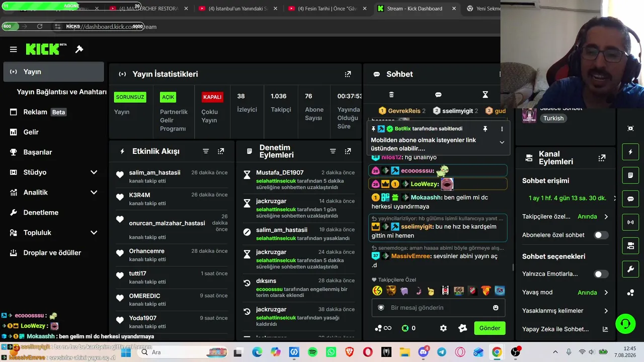
Task: Open the Windows Start menu
Action: pos(126,352)
